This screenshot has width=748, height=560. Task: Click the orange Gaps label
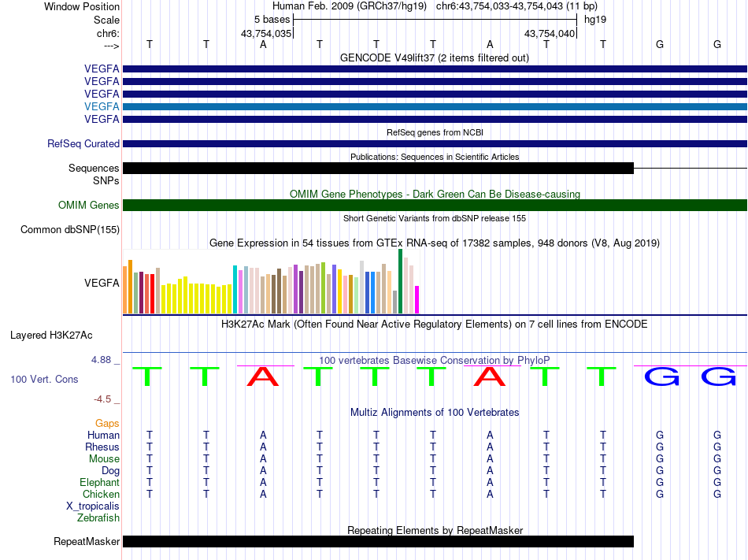[x=107, y=423]
